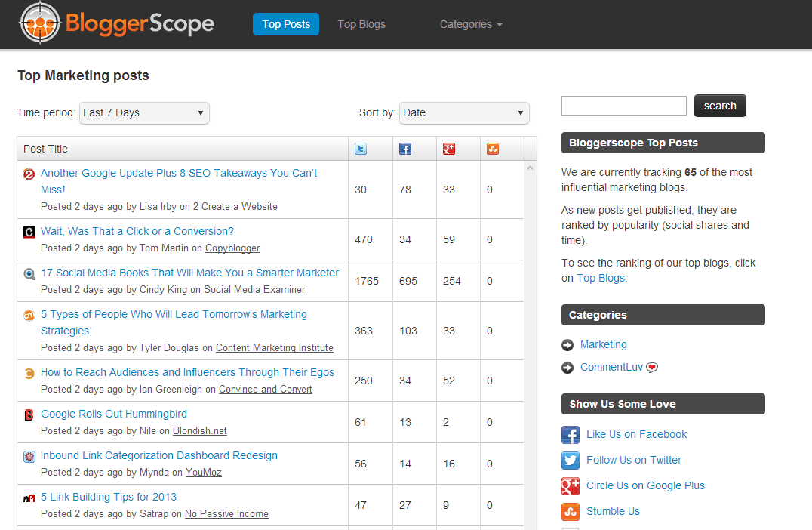Visit the Blondish.net blog link
The height and width of the screenshot is (530, 812).
pos(200,430)
